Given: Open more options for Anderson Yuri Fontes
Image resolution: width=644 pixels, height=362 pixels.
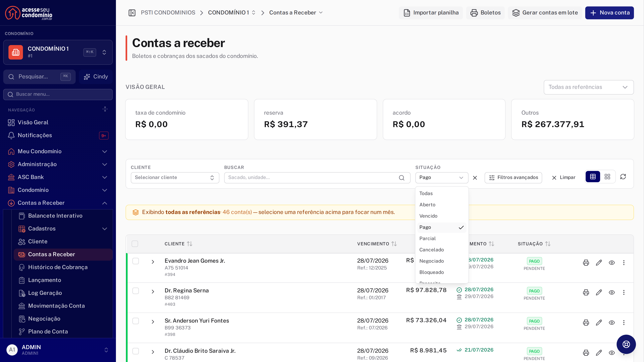Looking at the screenshot, I should [x=624, y=323].
